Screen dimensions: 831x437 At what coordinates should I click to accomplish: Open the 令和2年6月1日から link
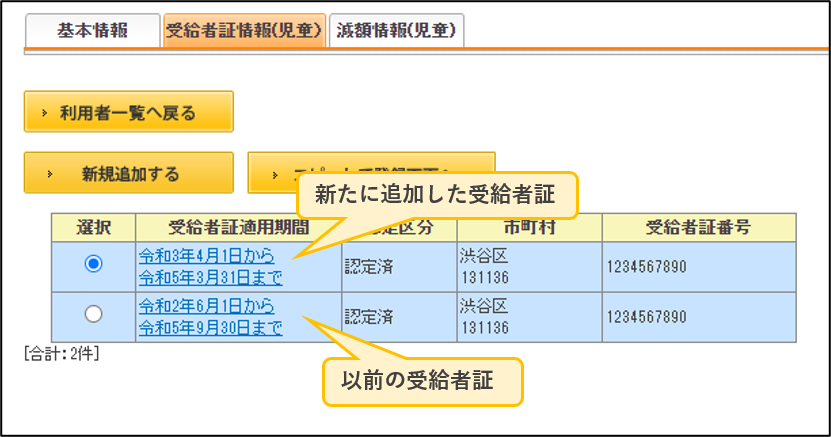coord(207,306)
